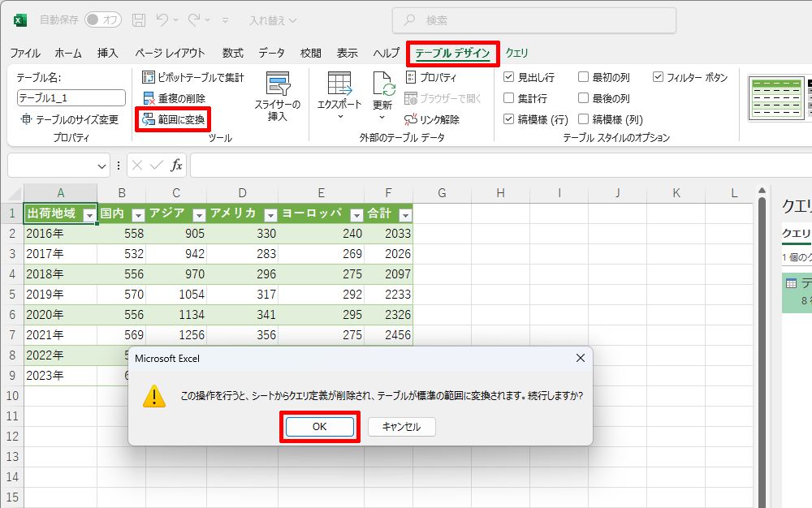Confirm the dialog with OK
The height and width of the screenshot is (508, 812).
coord(319,427)
